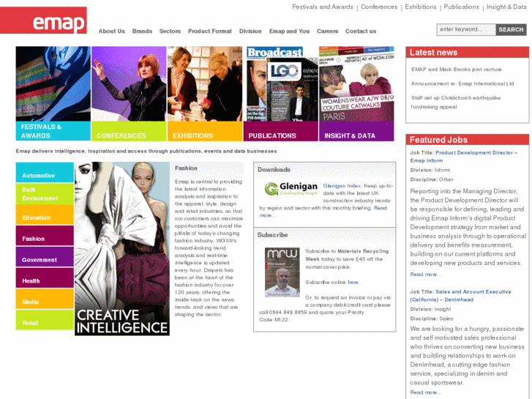Click the Latest news panel header

467,52
